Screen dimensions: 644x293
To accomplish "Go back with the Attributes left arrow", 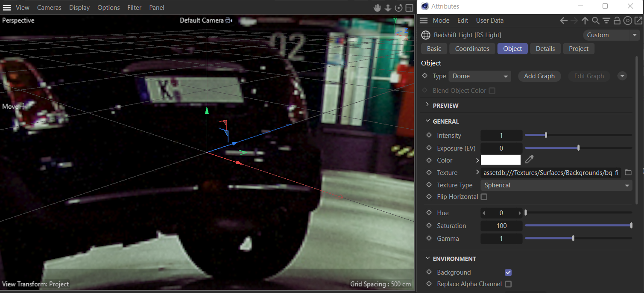I will point(564,21).
